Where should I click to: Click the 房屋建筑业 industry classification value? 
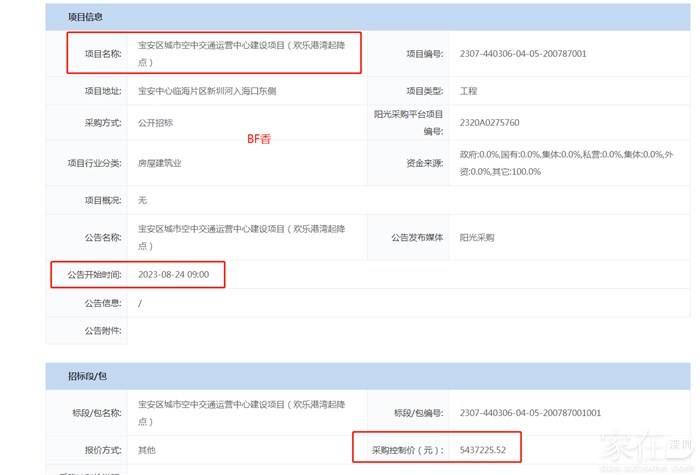pos(160,163)
